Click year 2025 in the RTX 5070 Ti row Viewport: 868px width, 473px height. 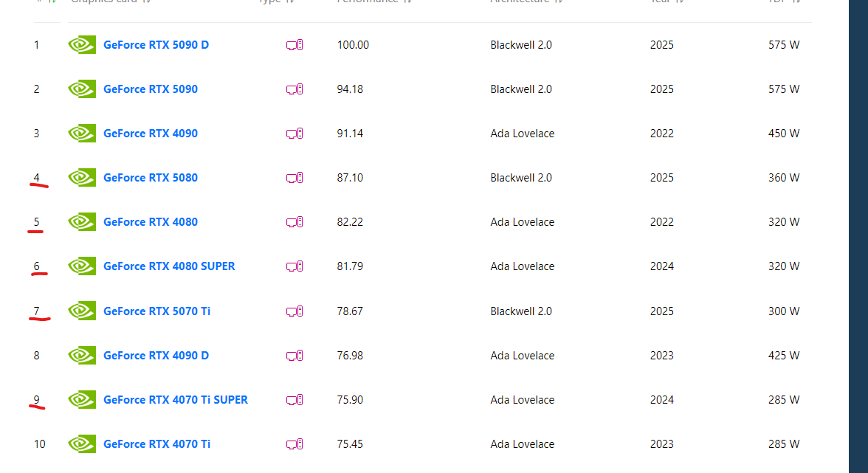(662, 311)
